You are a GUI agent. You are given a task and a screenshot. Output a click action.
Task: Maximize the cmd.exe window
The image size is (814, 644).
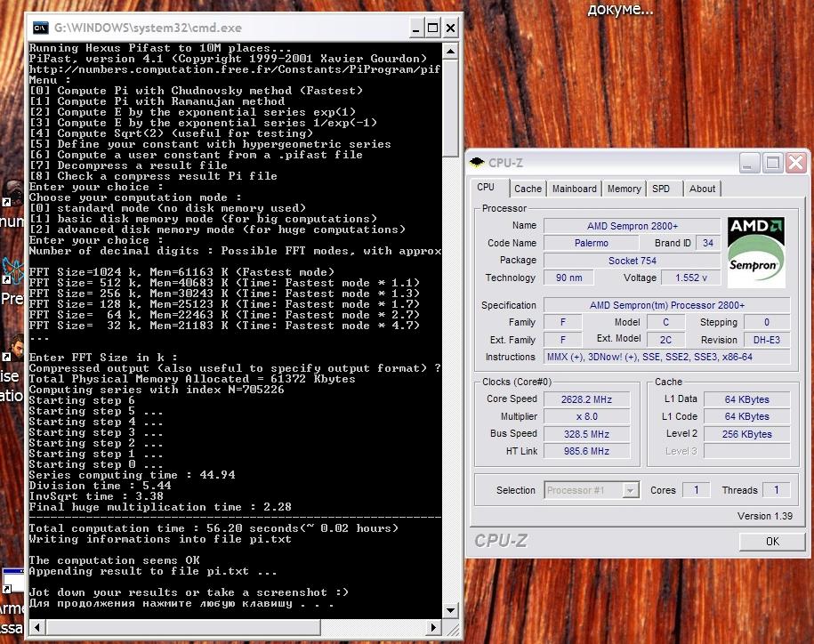click(x=432, y=28)
